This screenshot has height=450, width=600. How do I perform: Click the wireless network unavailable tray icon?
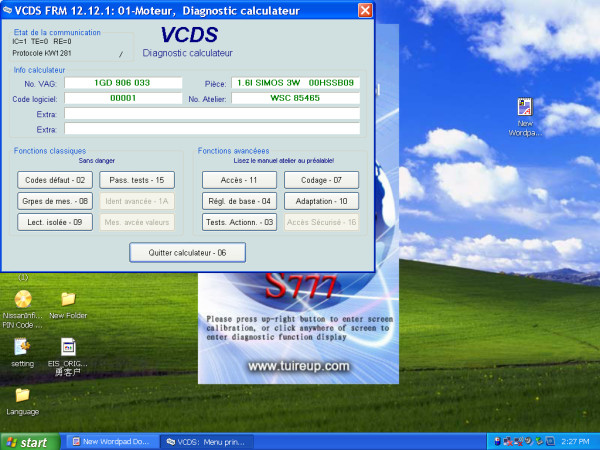518,442
